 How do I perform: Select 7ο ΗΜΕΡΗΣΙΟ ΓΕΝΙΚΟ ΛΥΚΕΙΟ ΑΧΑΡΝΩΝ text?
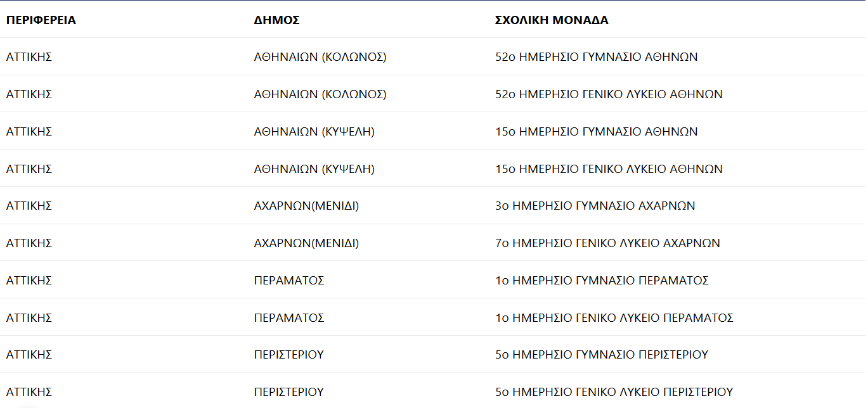point(607,243)
